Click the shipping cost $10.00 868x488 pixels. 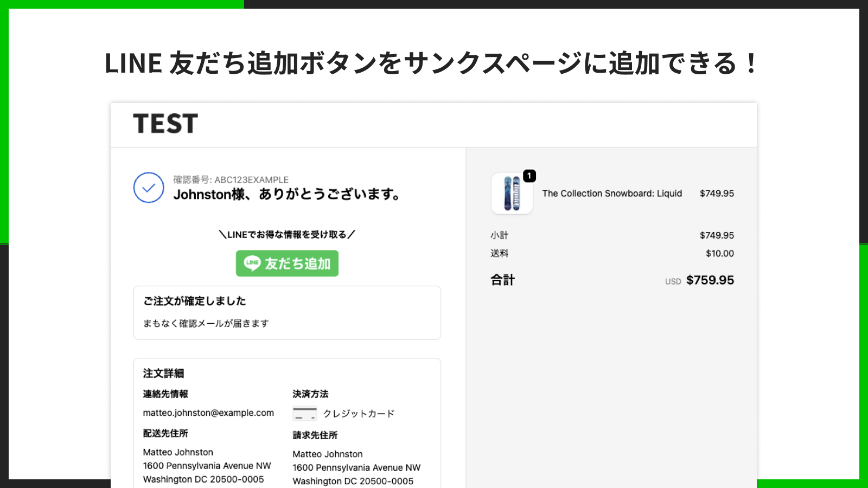[x=720, y=253]
